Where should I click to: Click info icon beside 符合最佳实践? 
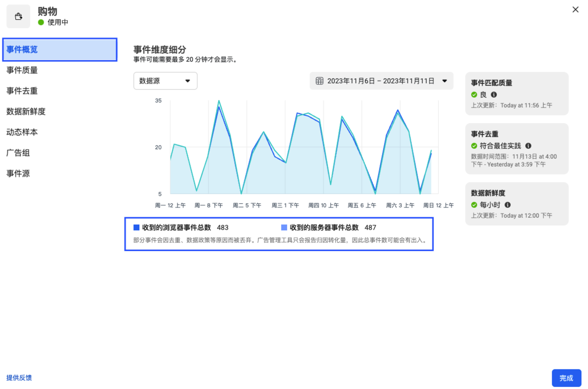point(528,146)
